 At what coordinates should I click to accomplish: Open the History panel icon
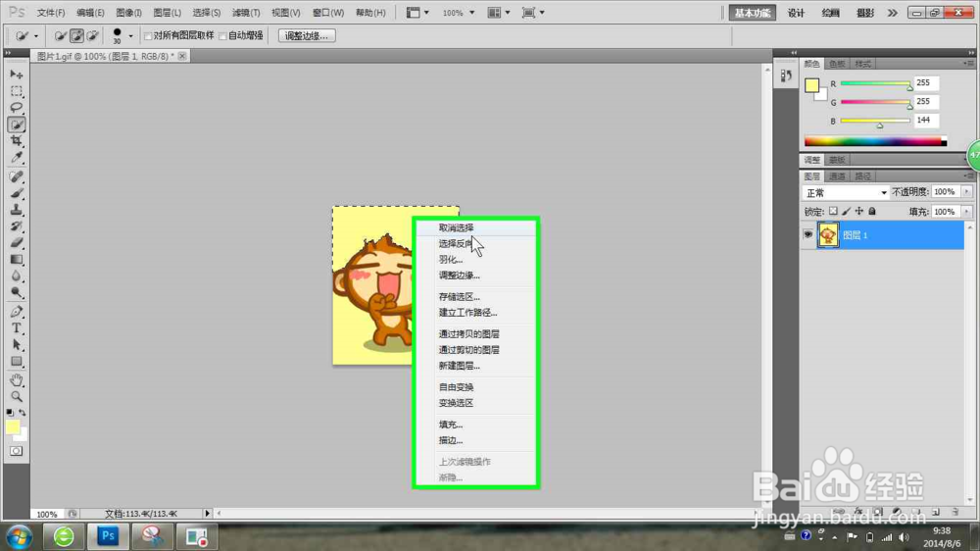786,75
